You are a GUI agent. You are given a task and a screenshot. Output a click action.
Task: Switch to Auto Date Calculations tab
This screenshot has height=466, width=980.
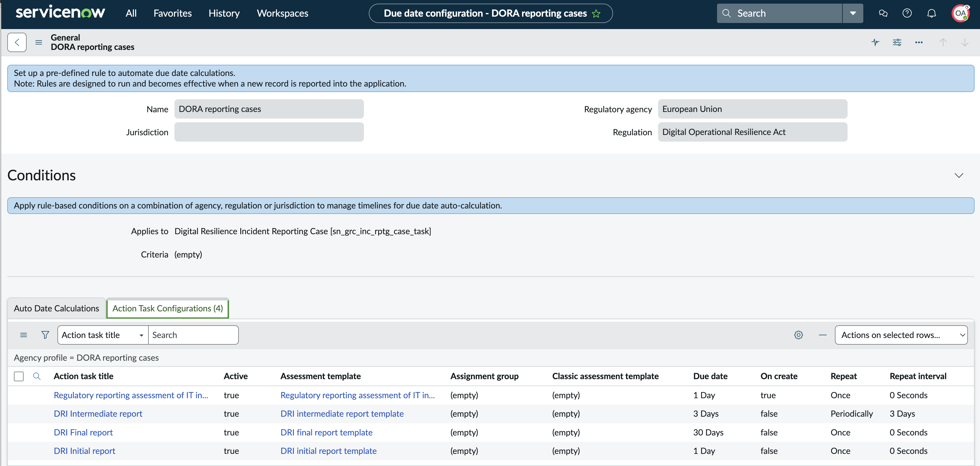point(56,308)
